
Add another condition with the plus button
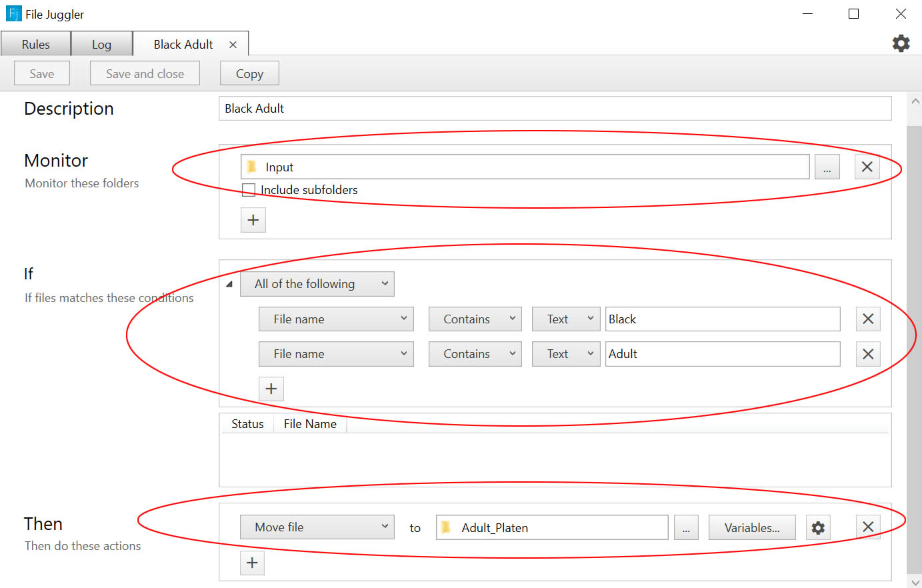point(271,389)
